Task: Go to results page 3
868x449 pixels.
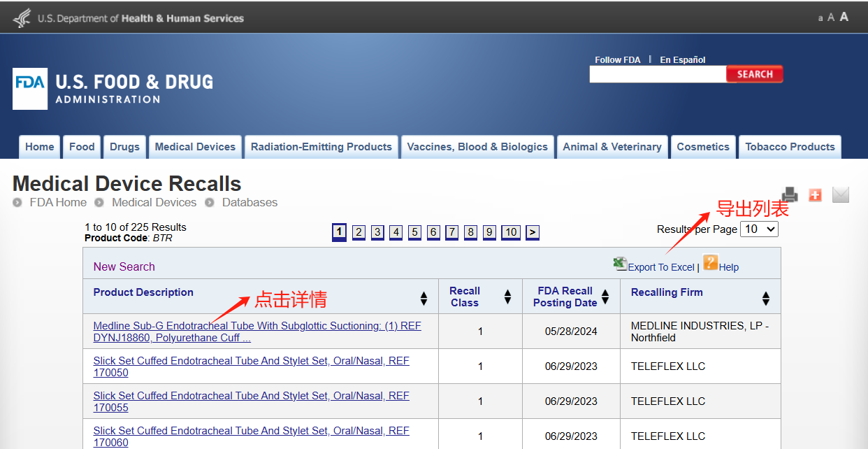Action: click(x=377, y=232)
